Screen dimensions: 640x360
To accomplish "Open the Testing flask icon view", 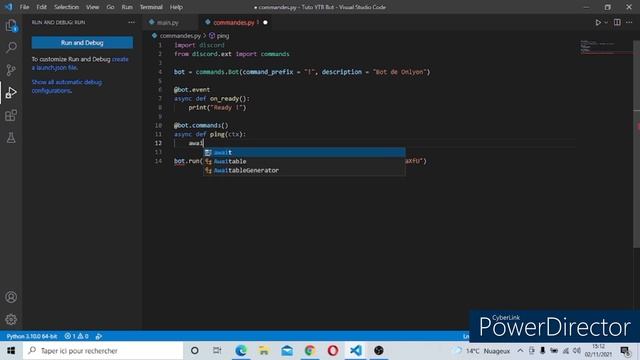I will (11, 138).
